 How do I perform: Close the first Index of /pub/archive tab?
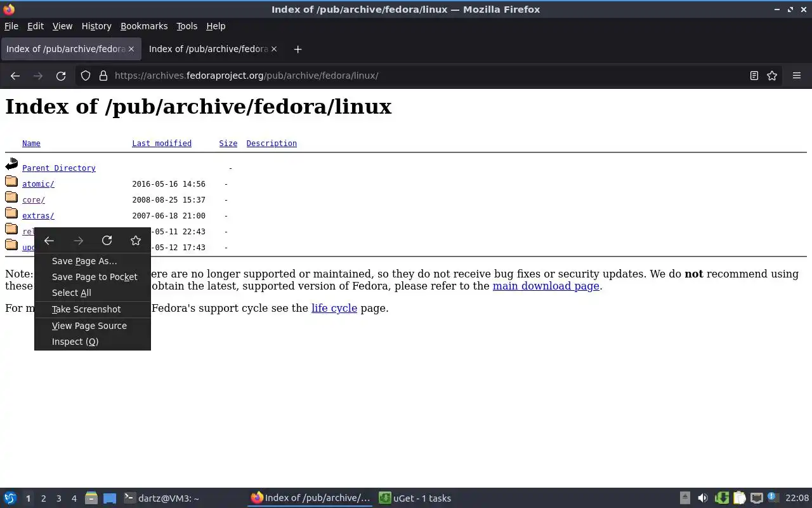coord(131,49)
